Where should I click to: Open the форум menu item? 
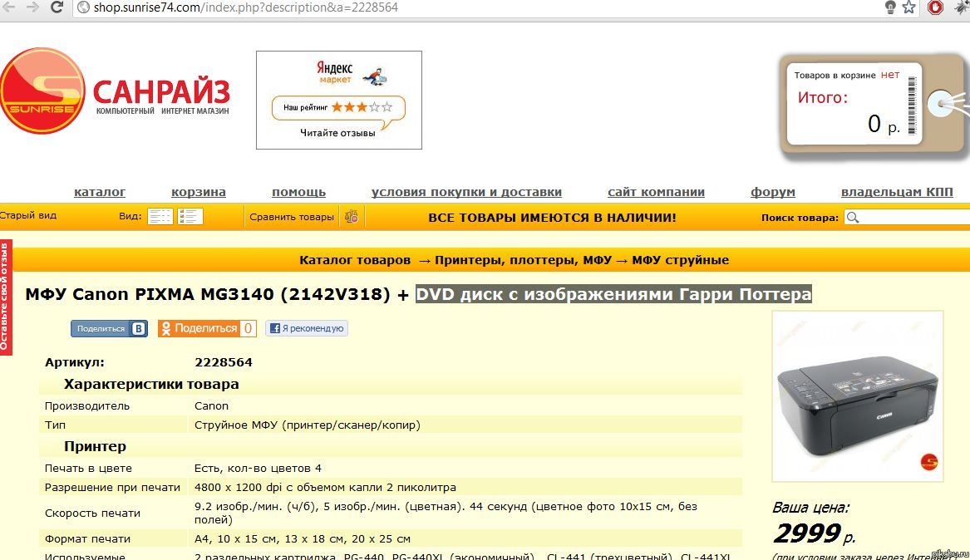773,192
